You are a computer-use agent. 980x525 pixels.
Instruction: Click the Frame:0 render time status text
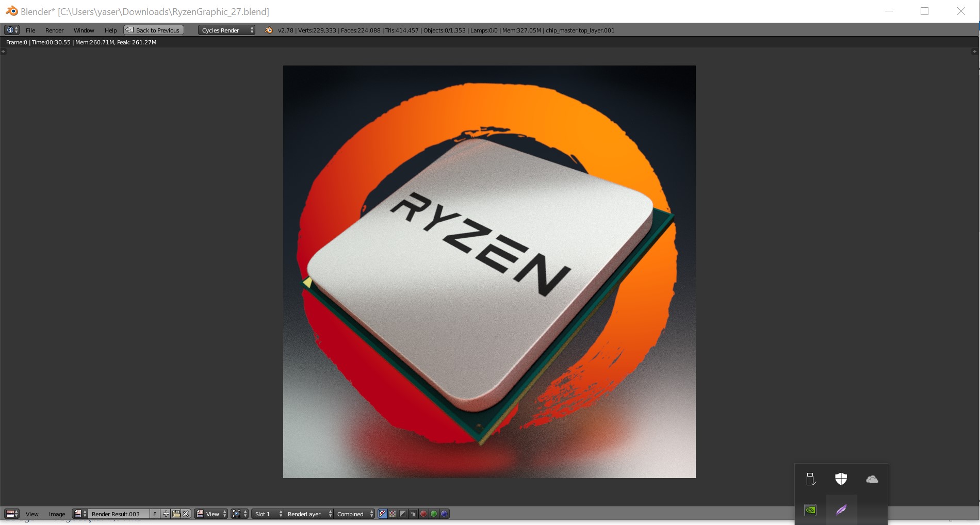coord(81,42)
